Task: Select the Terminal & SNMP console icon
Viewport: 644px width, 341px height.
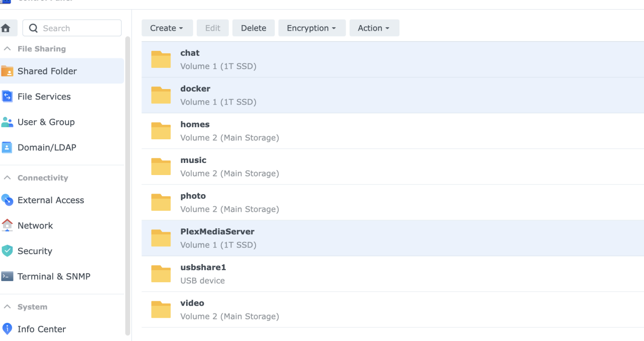Action: click(x=7, y=276)
